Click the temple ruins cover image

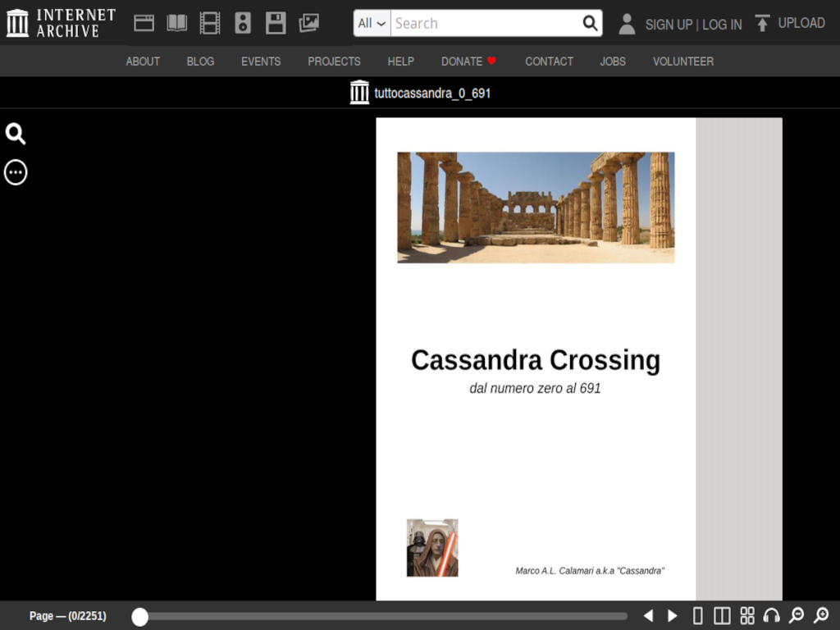(536, 208)
